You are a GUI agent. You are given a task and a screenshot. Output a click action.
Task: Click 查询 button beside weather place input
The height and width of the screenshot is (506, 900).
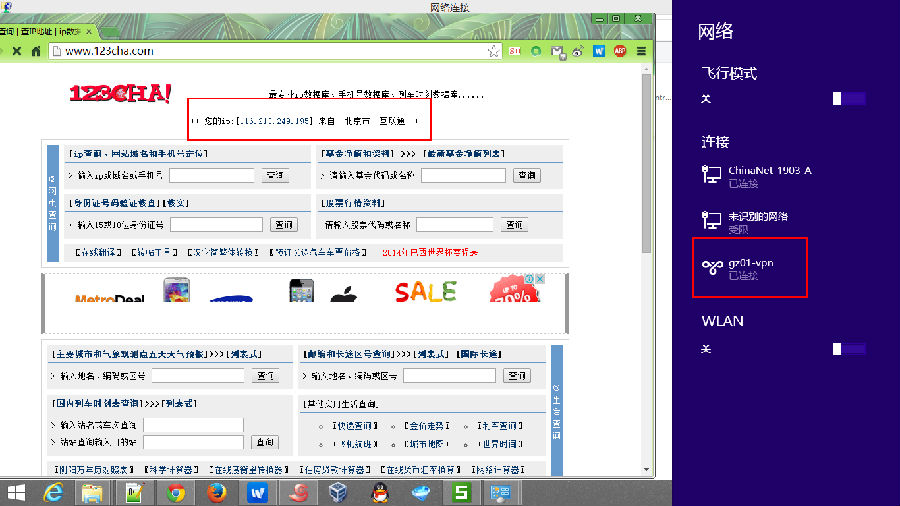[265, 376]
